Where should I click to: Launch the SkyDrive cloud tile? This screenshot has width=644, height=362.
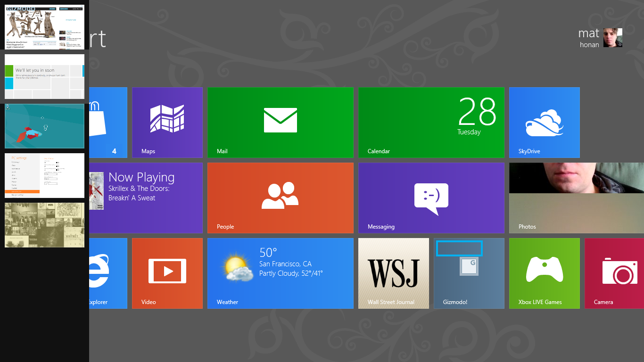(x=545, y=123)
